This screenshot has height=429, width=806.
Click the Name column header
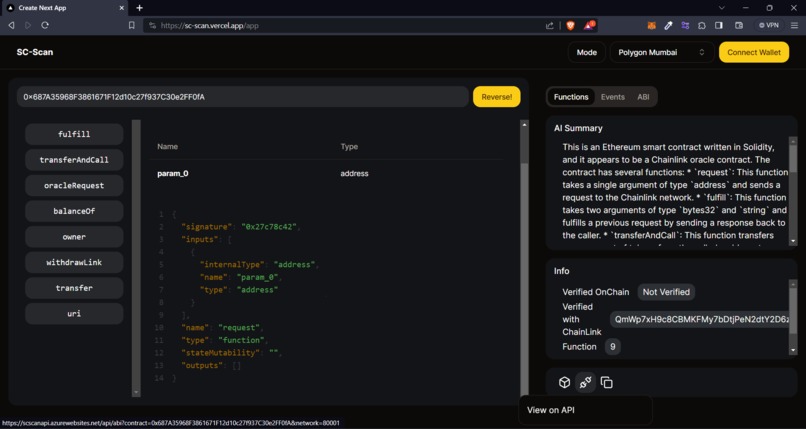point(168,146)
